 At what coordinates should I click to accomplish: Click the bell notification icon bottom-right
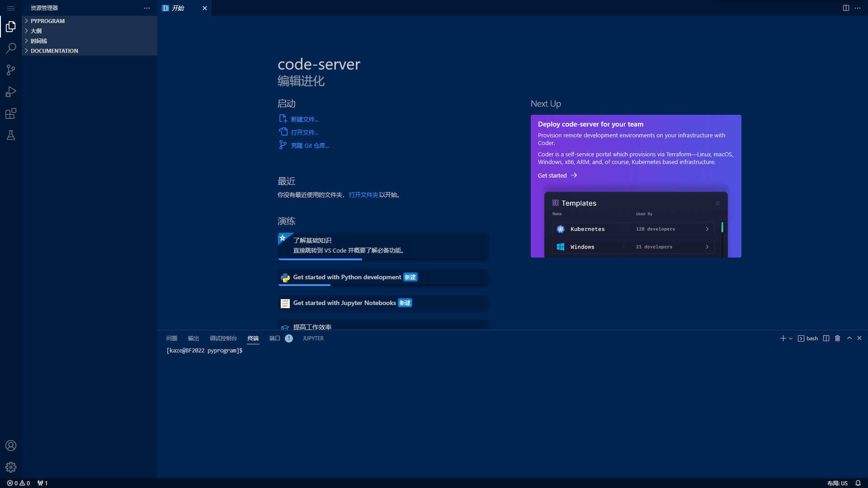click(859, 483)
